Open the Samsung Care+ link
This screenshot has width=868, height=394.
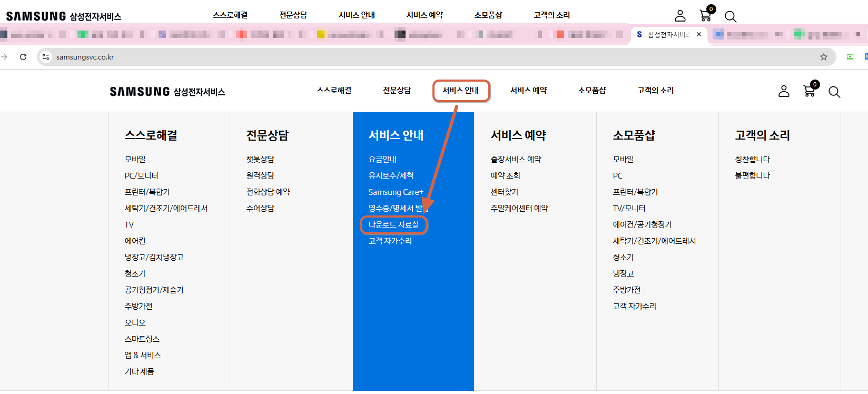point(396,192)
